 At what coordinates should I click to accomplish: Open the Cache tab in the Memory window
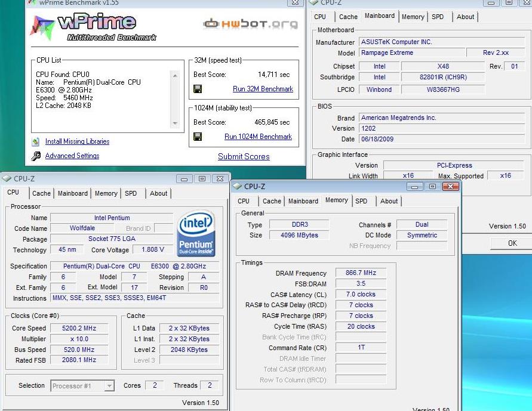pyautogui.click(x=272, y=201)
